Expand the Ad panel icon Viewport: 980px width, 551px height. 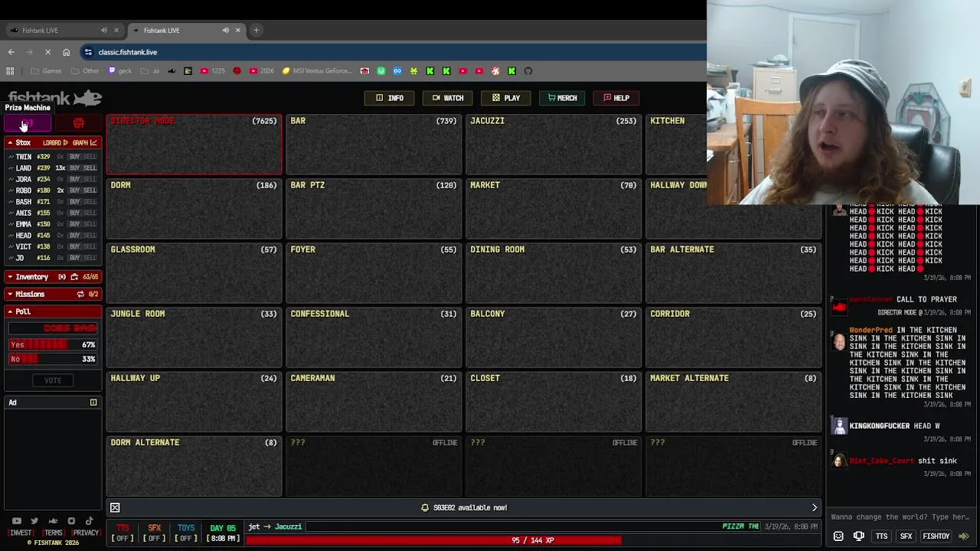coord(93,403)
